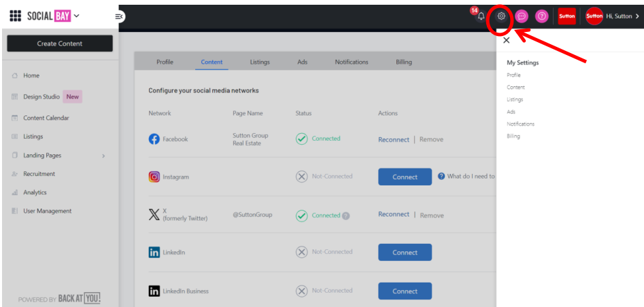Open Design Studio in the sidebar
644x307 pixels.
[41, 97]
